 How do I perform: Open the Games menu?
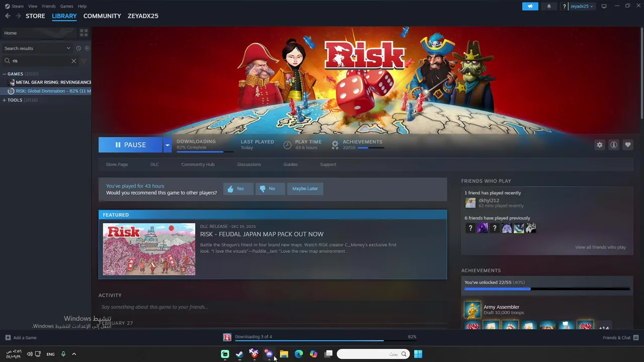pyautogui.click(x=66, y=6)
